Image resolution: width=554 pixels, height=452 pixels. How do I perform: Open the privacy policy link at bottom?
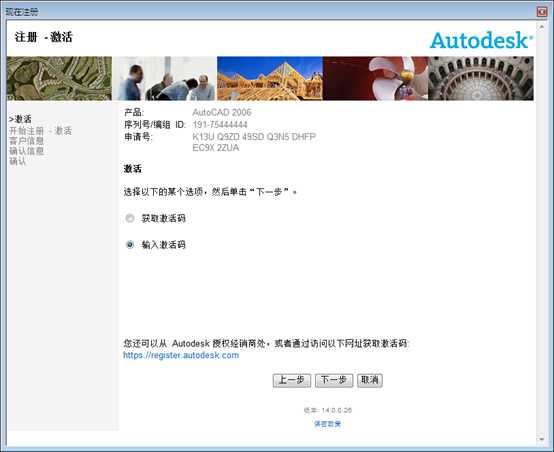tap(328, 424)
